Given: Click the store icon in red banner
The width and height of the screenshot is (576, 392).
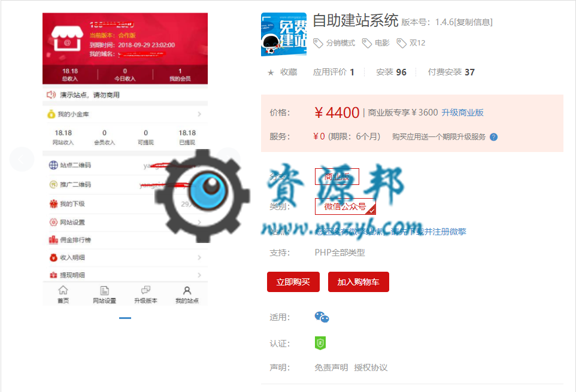Looking at the screenshot, I should (67, 38).
